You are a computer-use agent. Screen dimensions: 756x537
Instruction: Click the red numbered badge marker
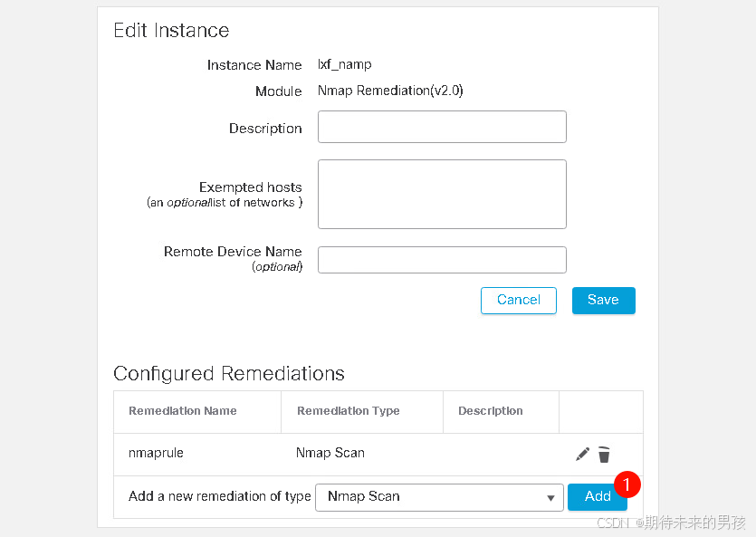(x=627, y=484)
